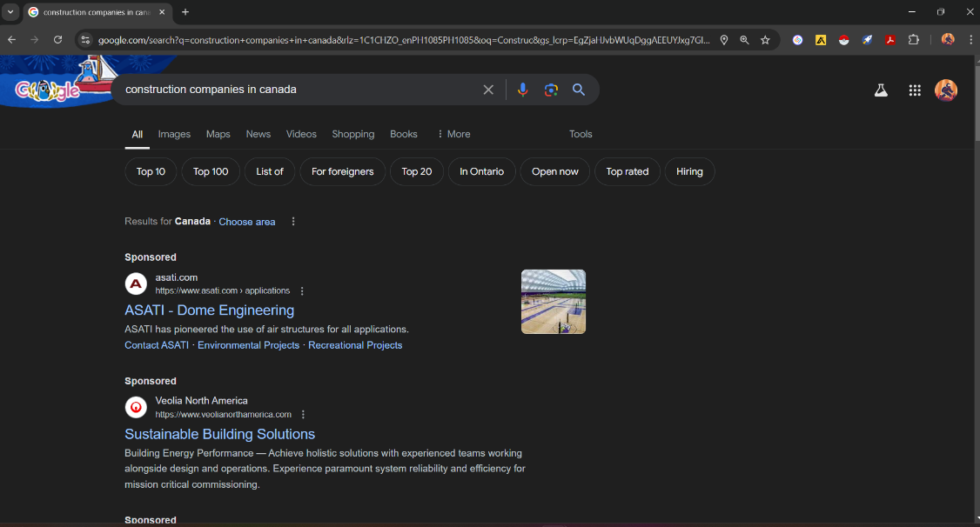Open three-dot options for Veolia ad
Screen dimensions: 980x527
(303, 415)
